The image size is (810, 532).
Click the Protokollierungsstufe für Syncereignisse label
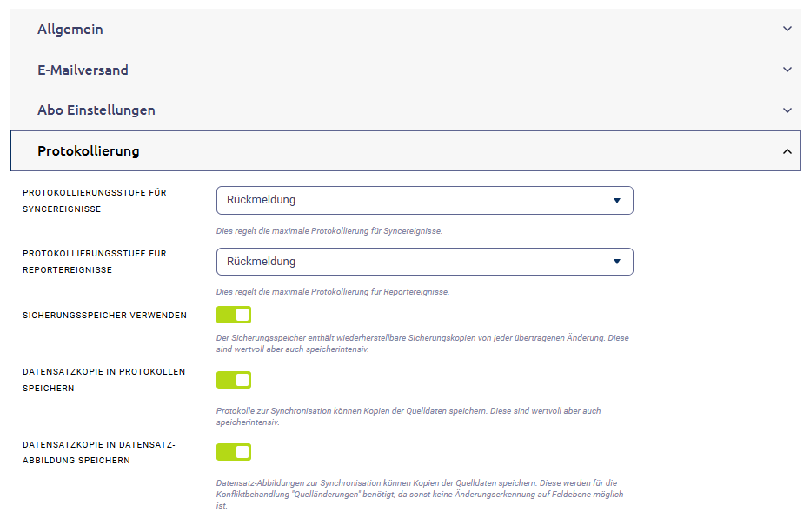pyautogui.click(x=94, y=200)
